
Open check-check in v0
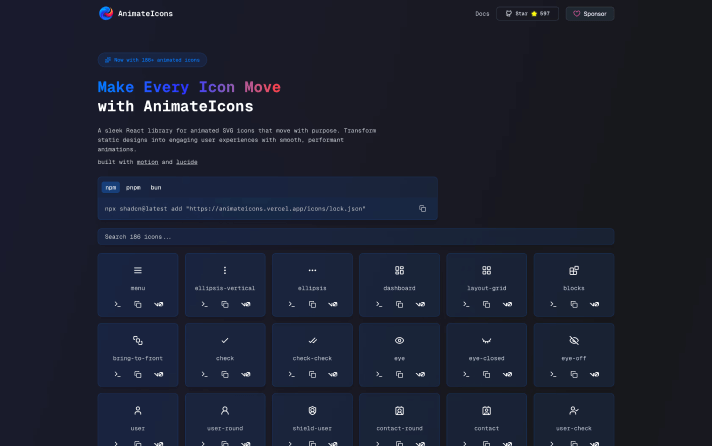333,375
